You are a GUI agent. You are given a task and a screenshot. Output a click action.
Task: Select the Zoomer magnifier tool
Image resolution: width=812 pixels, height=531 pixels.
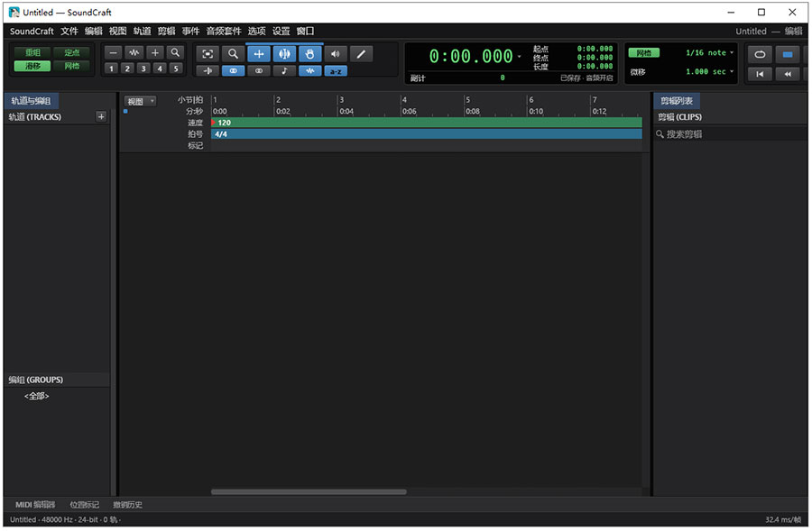pyautogui.click(x=233, y=54)
